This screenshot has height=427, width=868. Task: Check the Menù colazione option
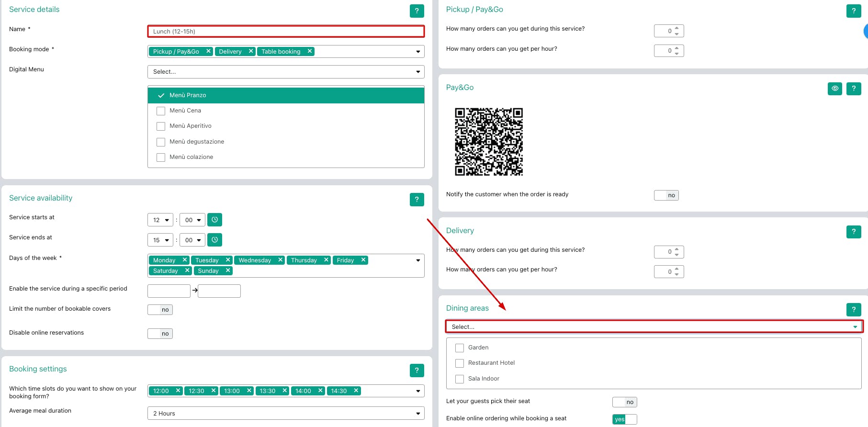coord(161,157)
